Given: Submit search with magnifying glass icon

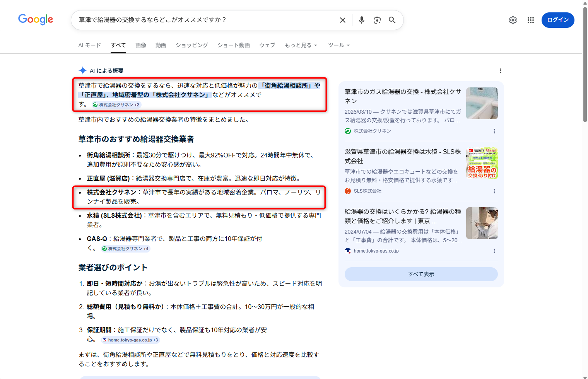Looking at the screenshot, I should 392,20.
